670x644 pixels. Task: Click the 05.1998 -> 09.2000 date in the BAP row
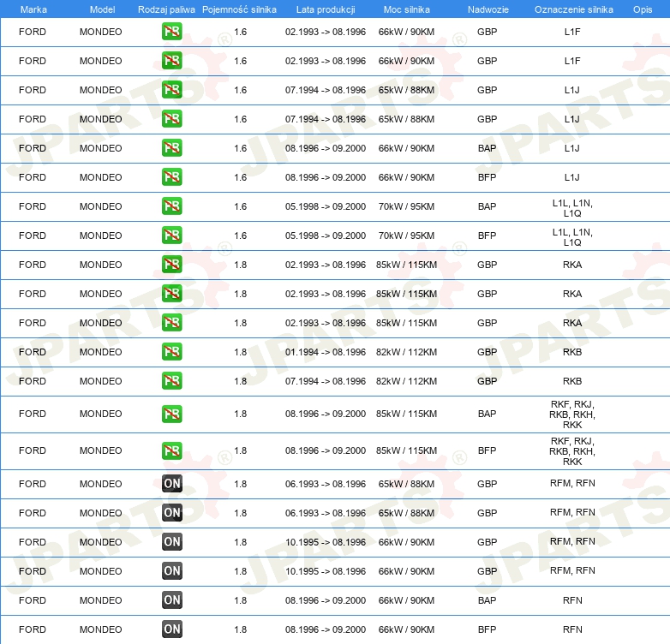326,206
